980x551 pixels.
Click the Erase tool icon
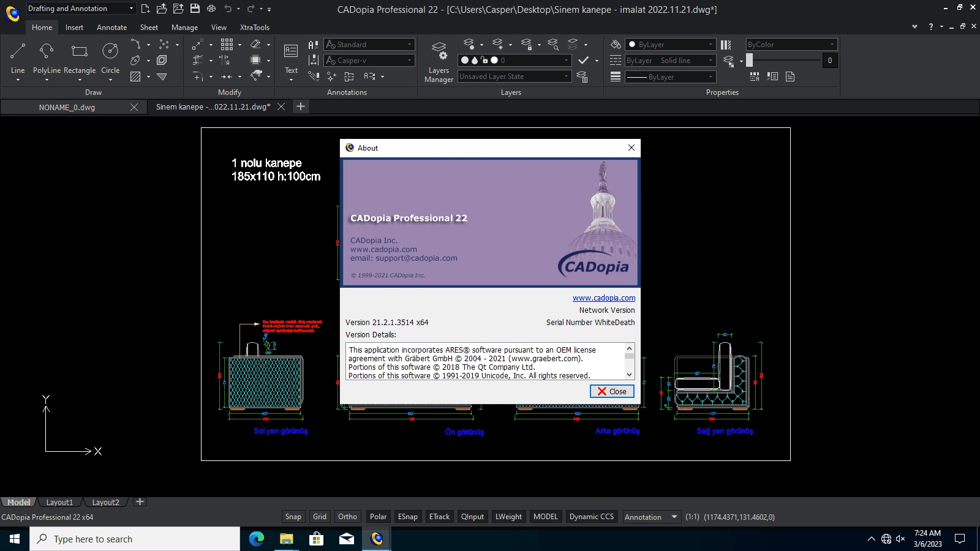256,44
